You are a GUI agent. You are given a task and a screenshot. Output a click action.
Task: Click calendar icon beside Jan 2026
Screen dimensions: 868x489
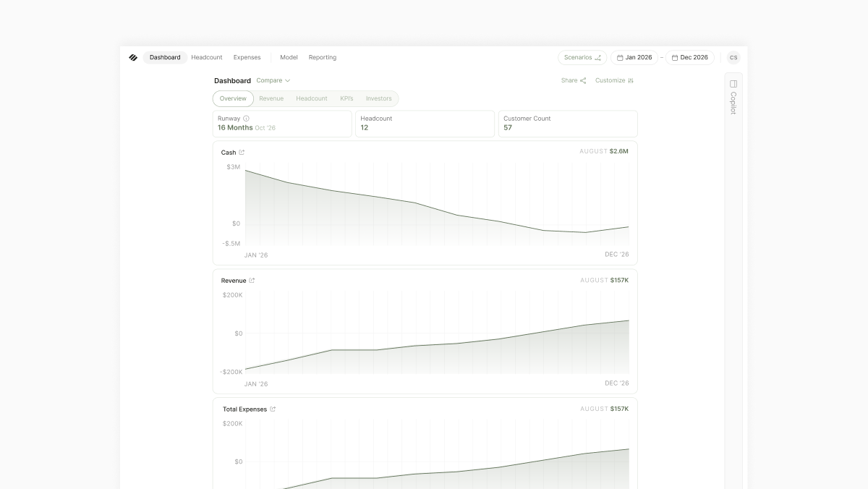click(x=620, y=58)
